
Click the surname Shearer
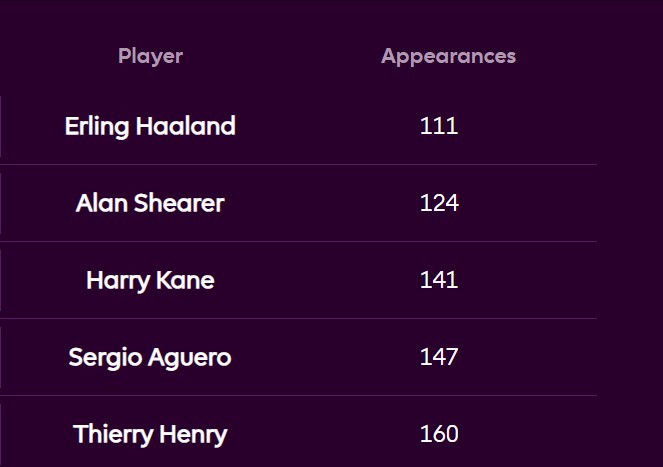(177, 203)
